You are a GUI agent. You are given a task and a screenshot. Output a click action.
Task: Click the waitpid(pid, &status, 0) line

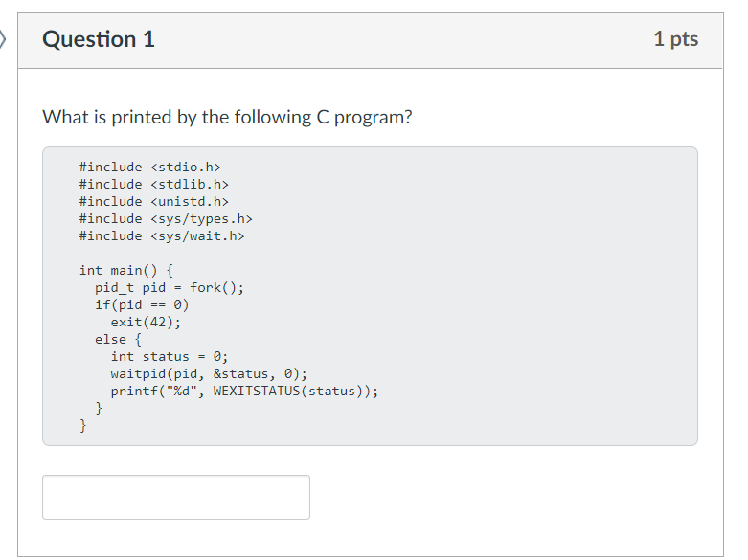tap(209, 373)
